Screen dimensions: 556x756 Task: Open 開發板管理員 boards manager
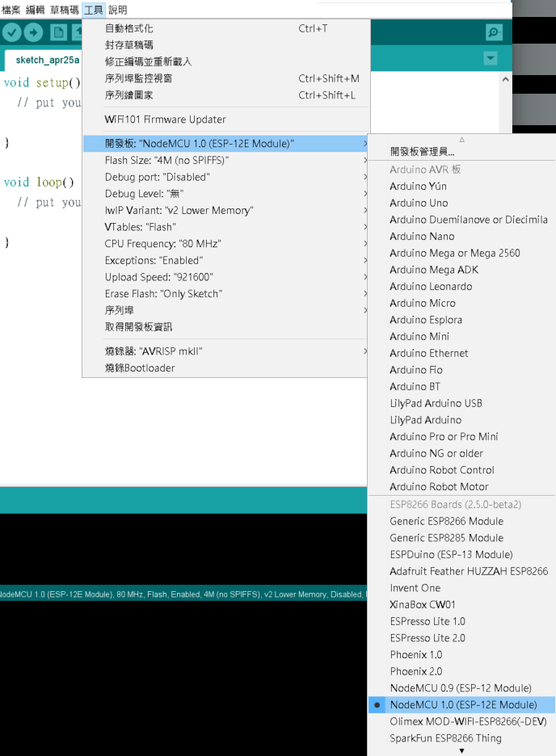point(461,151)
